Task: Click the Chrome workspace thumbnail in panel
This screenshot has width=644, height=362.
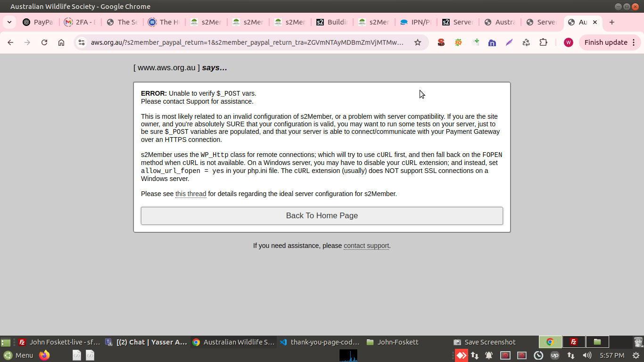Action: pyautogui.click(x=550, y=342)
